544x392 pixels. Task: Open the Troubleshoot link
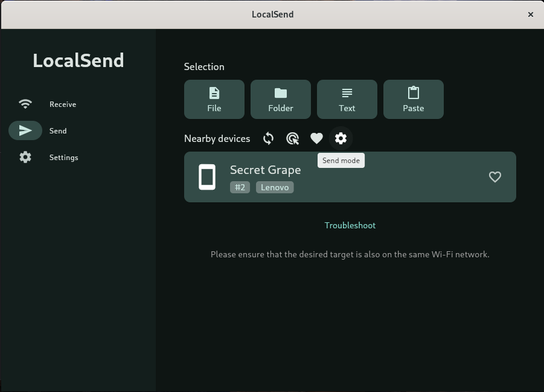point(350,225)
